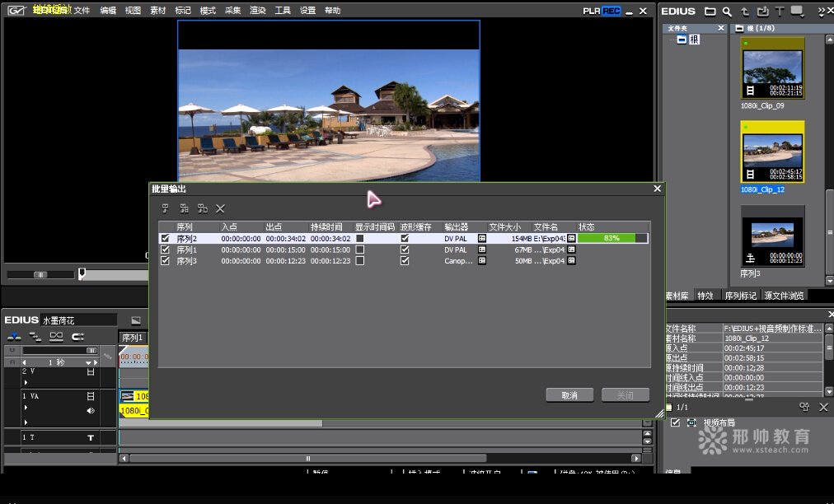Click the search magnifier icon in bin

[727, 12]
